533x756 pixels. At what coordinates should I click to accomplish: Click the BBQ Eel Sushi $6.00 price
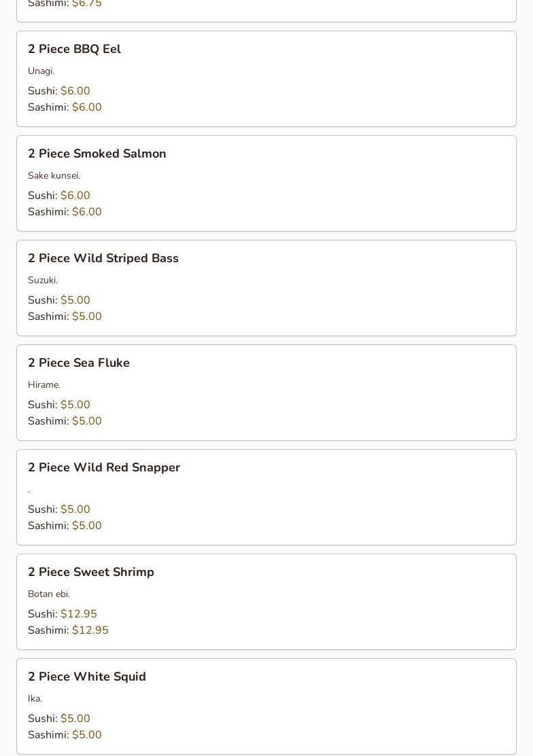(x=75, y=91)
